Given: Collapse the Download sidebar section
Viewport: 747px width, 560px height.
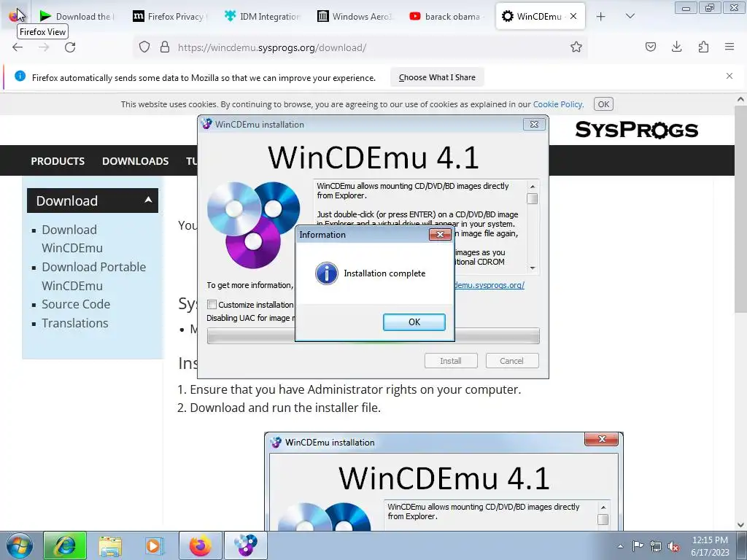Looking at the screenshot, I should 148,200.
